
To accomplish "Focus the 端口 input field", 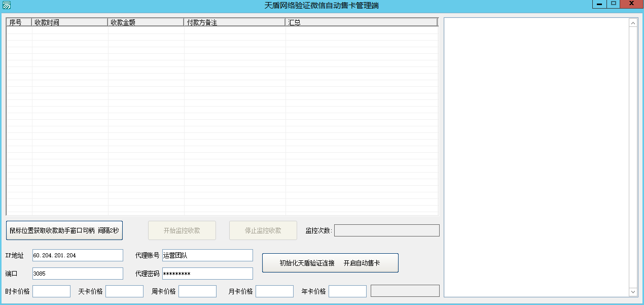I will [x=78, y=274].
